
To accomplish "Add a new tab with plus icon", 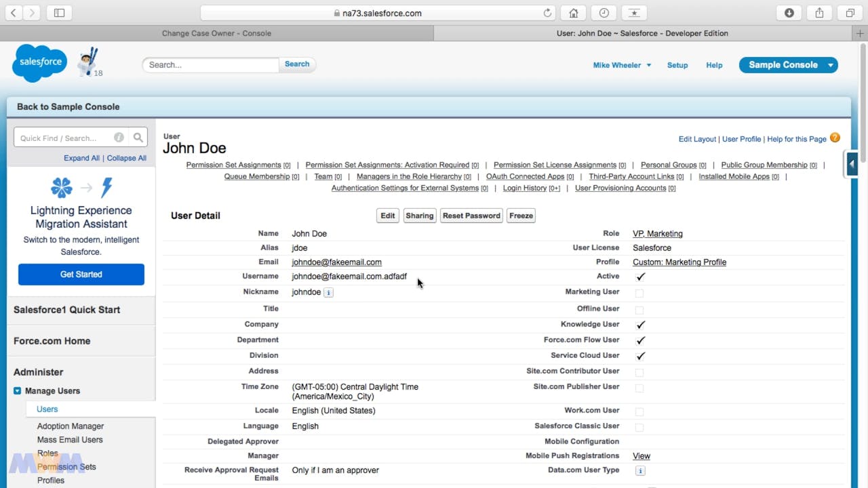I will [x=861, y=33].
